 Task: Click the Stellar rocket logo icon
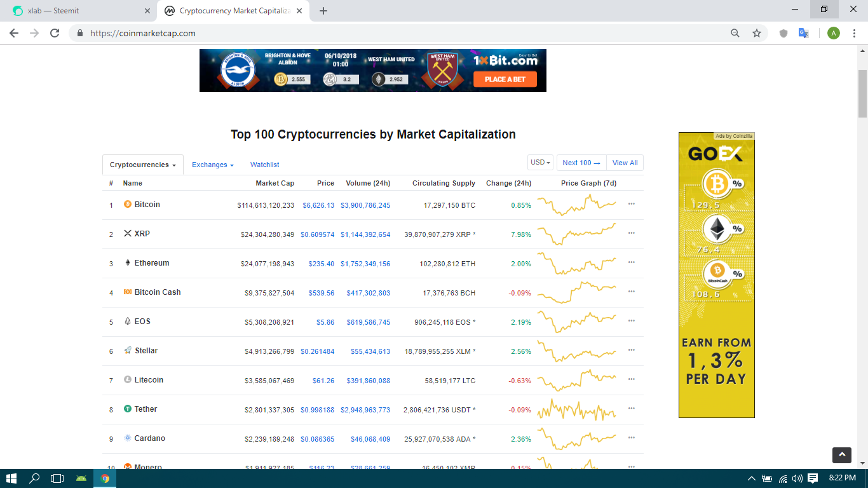[x=128, y=351]
